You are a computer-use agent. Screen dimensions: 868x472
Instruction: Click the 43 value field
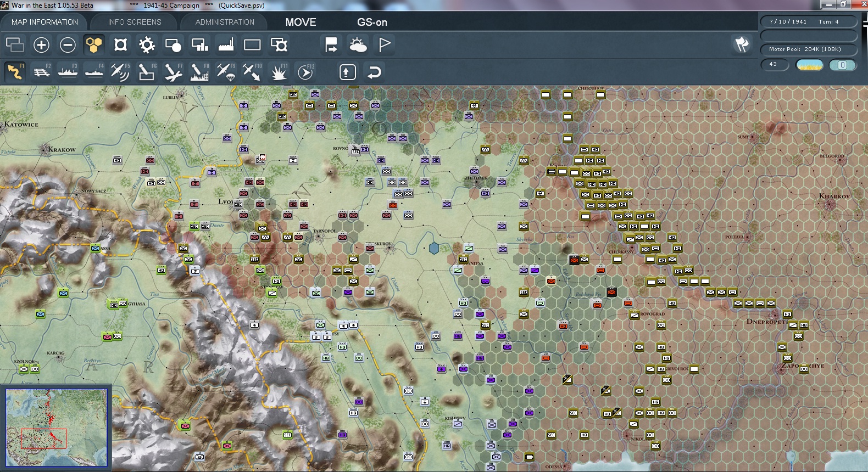[774, 65]
